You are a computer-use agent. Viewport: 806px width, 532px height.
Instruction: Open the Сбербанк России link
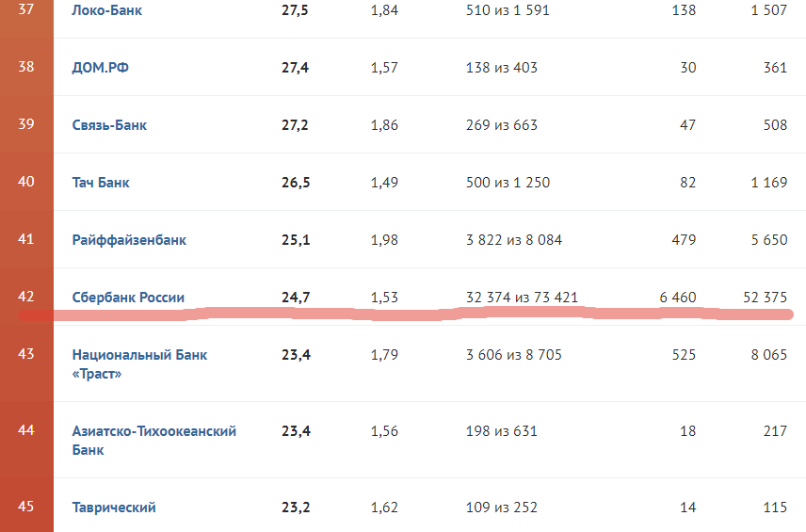coord(128,298)
